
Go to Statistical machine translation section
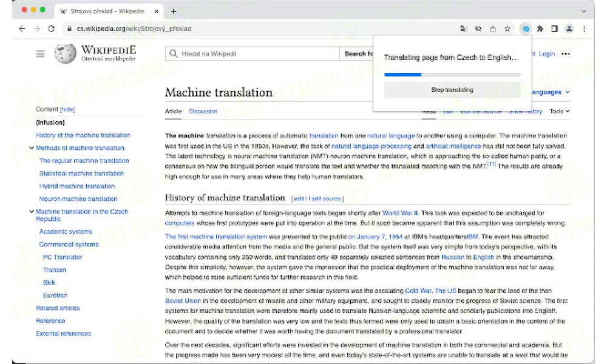tap(81, 174)
